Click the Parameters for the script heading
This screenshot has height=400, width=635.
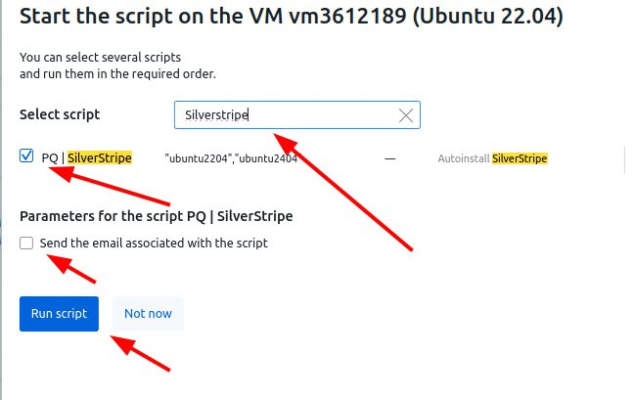(x=156, y=215)
